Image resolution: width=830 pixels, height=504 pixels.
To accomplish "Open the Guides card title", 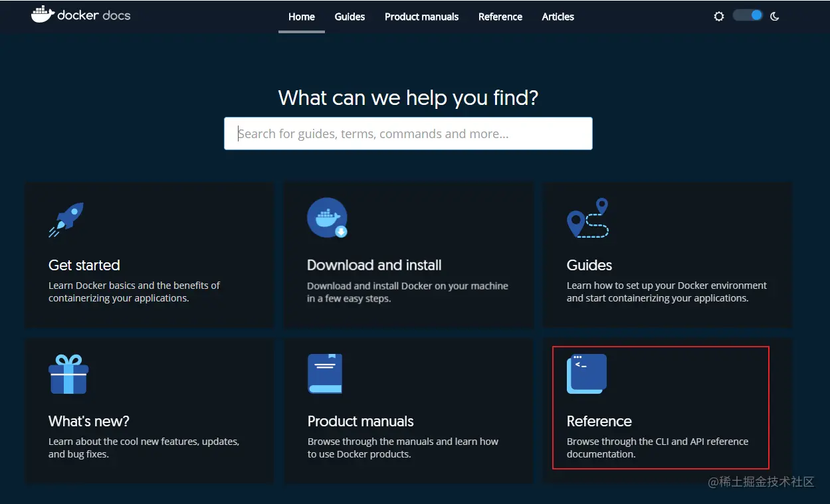I will pyautogui.click(x=589, y=265).
